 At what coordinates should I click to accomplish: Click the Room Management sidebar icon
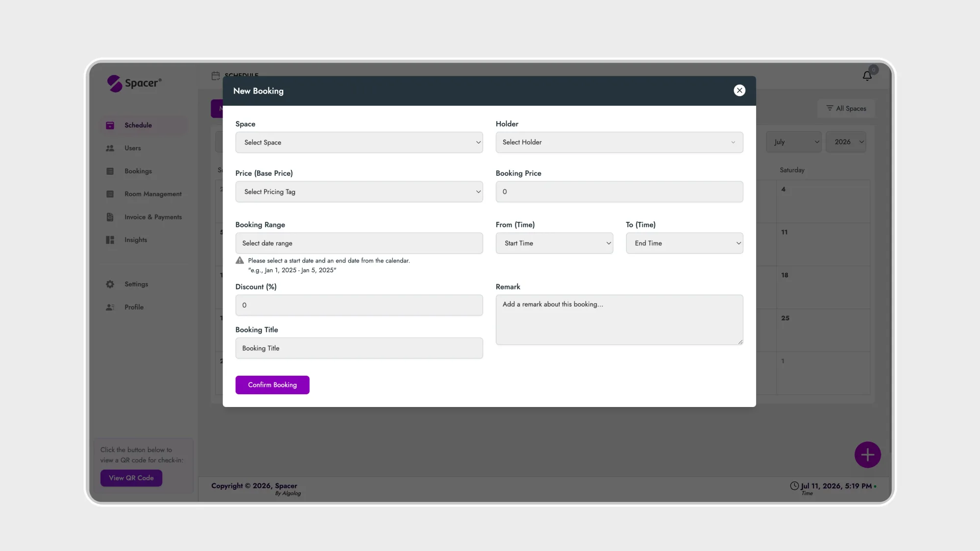110,194
